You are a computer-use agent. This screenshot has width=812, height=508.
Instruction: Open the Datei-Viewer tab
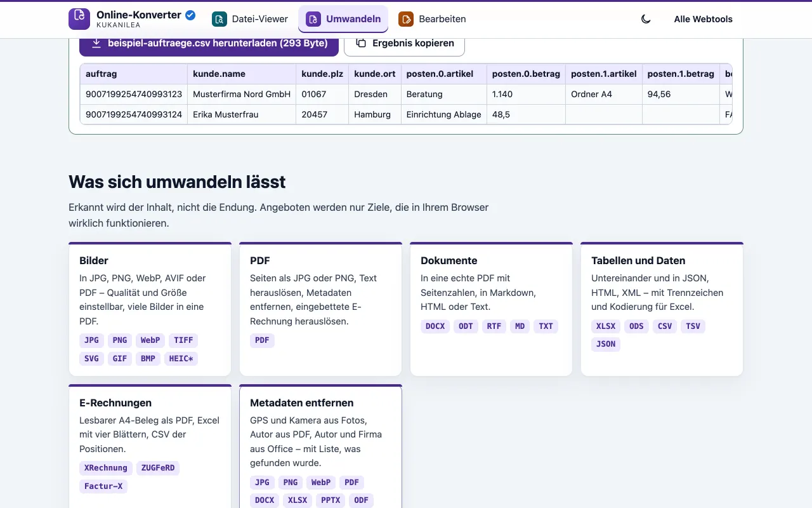click(250, 19)
